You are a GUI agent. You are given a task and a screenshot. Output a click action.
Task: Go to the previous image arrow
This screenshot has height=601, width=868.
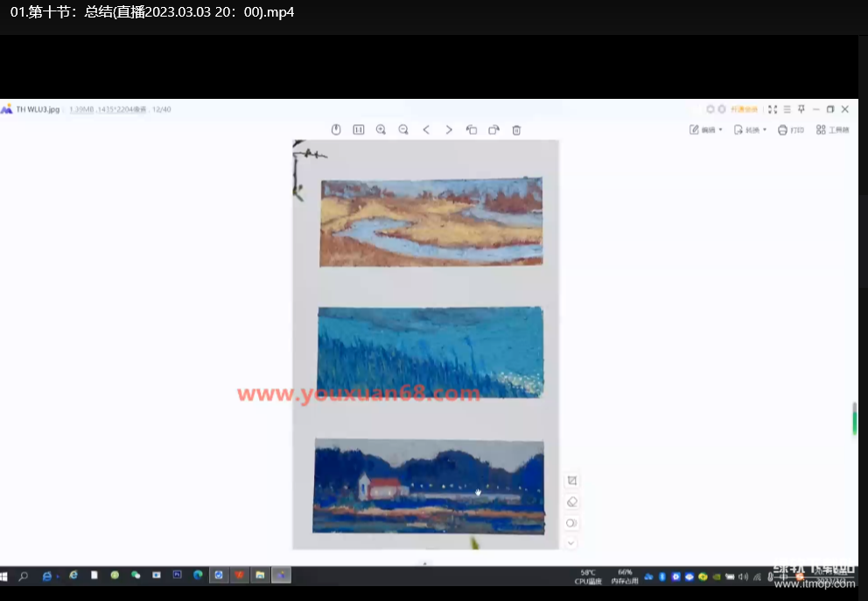426,129
